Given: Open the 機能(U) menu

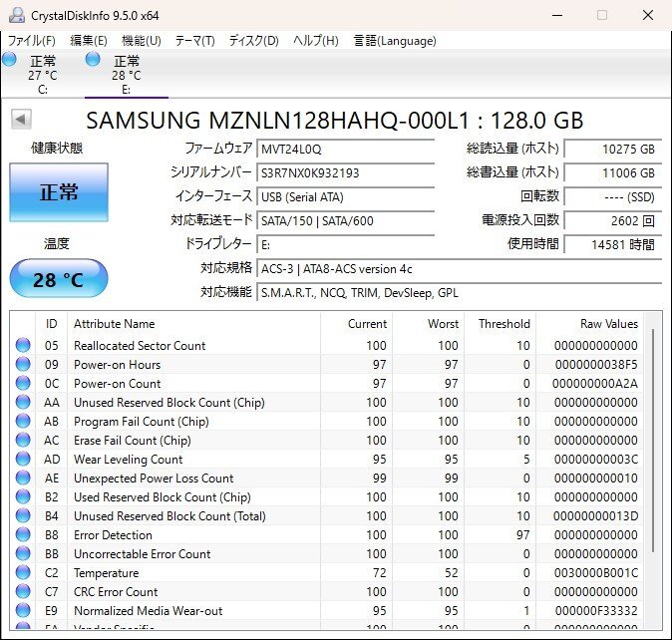Looking at the screenshot, I should pos(141,41).
